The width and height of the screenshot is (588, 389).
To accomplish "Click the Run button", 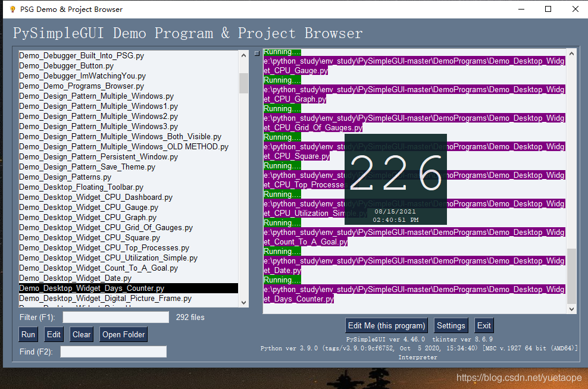I will pos(28,334).
